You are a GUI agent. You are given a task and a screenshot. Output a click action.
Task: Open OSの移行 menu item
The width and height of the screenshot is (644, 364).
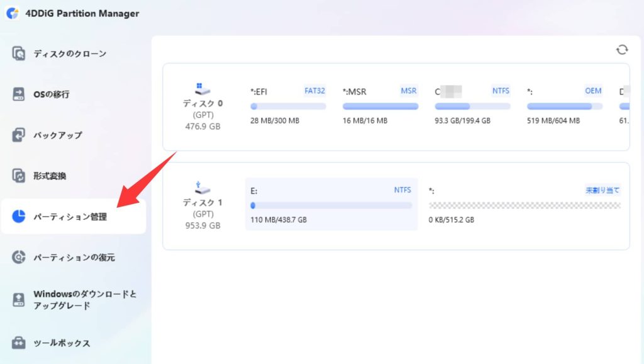point(74,94)
